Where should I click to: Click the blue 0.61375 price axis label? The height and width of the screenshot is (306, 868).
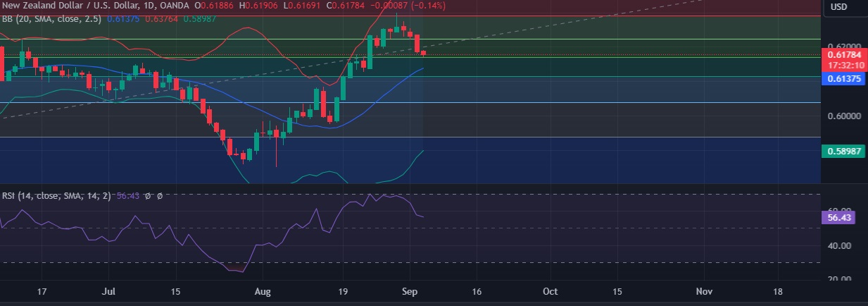[x=843, y=79]
